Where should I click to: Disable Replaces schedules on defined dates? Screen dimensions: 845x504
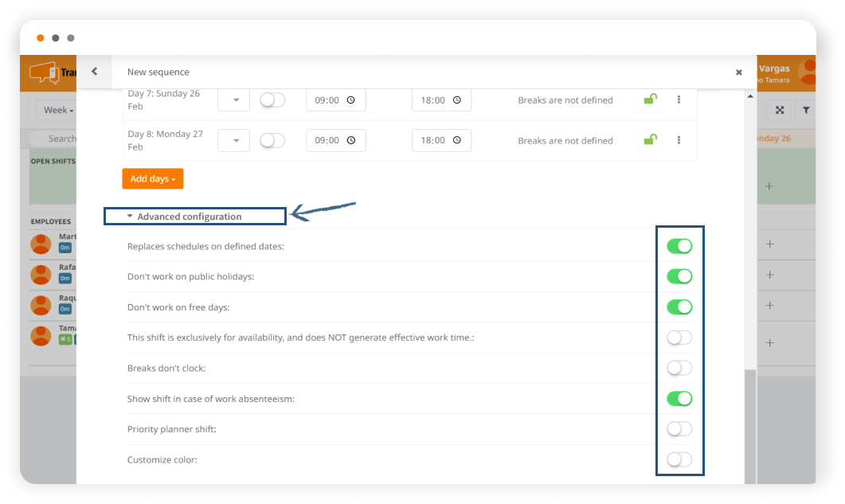point(679,246)
